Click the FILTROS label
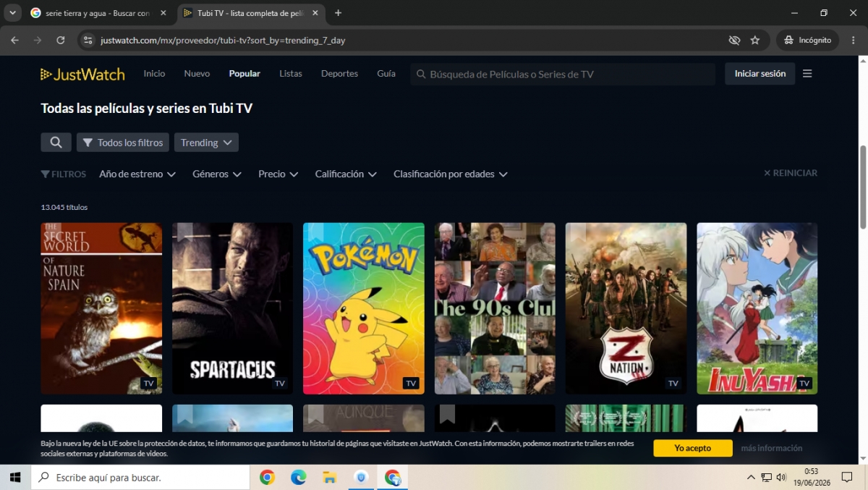 pyautogui.click(x=64, y=174)
